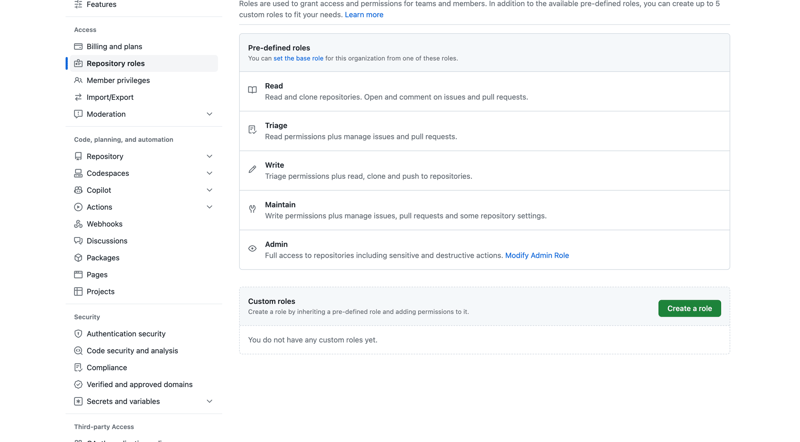Click the Admin role title
Viewport: 800px width, 442px height.
276,244
